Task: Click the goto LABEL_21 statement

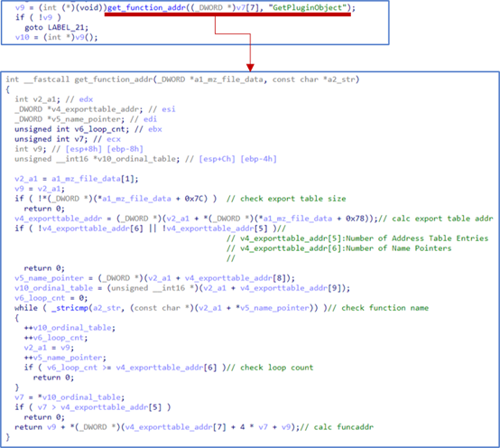Action: pyautogui.click(x=57, y=27)
